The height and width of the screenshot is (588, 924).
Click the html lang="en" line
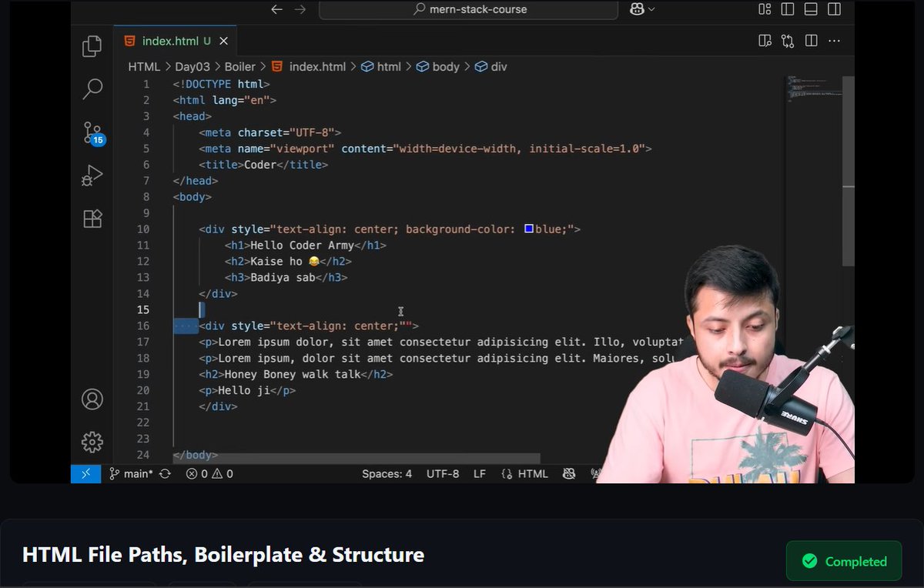coord(224,100)
